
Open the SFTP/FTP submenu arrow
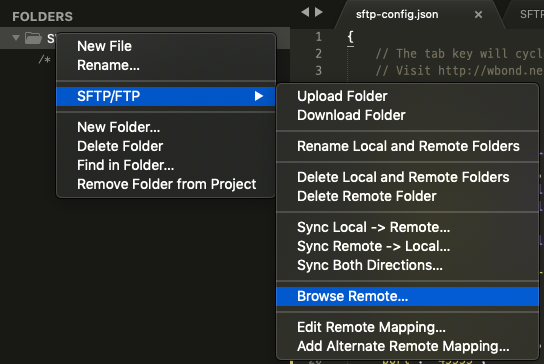point(259,96)
